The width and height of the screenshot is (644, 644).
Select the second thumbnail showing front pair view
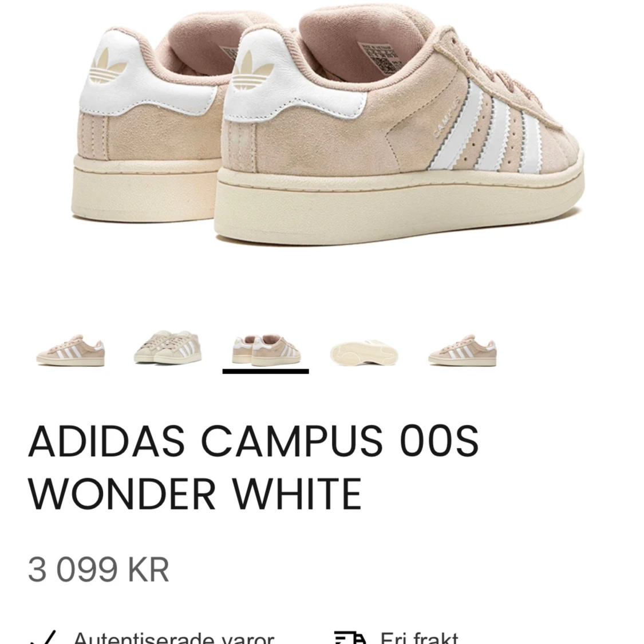(x=168, y=347)
